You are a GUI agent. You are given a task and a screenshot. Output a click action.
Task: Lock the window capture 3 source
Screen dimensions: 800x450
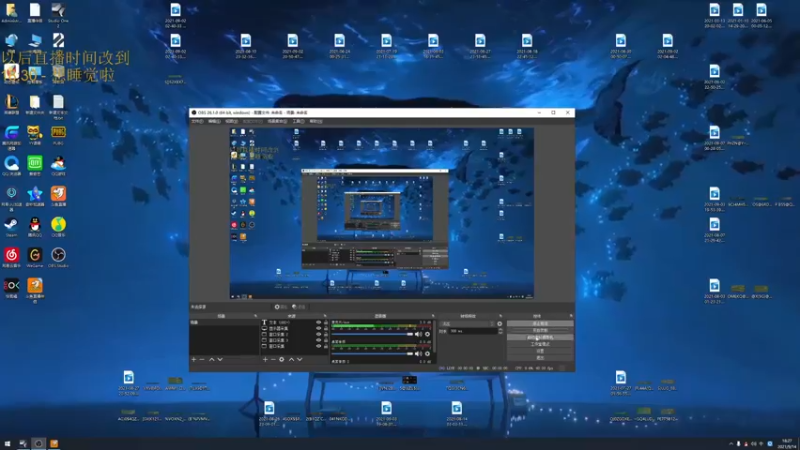pyautogui.click(x=326, y=340)
